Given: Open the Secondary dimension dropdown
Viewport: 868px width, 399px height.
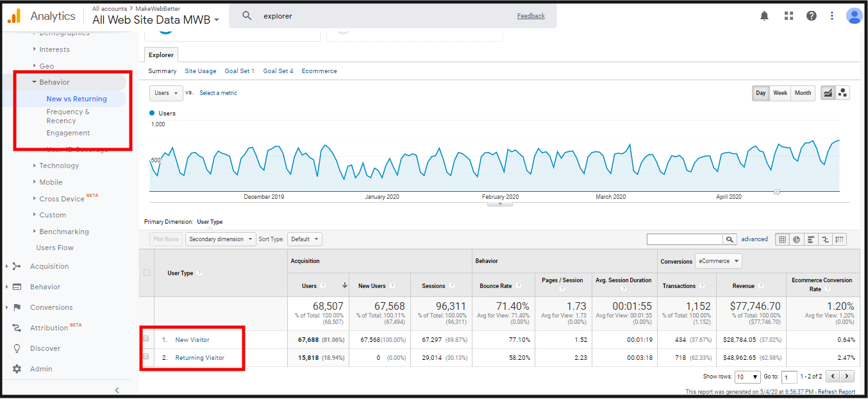Looking at the screenshot, I should coord(221,239).
